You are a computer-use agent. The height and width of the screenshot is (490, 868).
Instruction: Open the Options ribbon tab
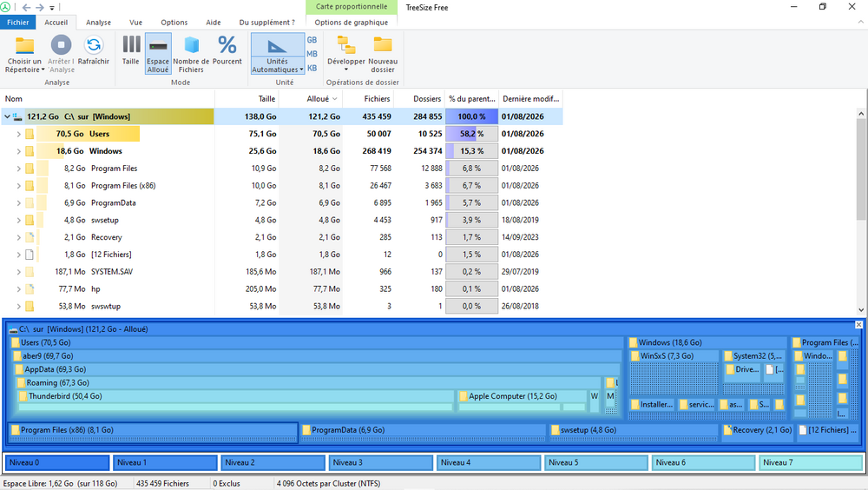coord(174,23)
